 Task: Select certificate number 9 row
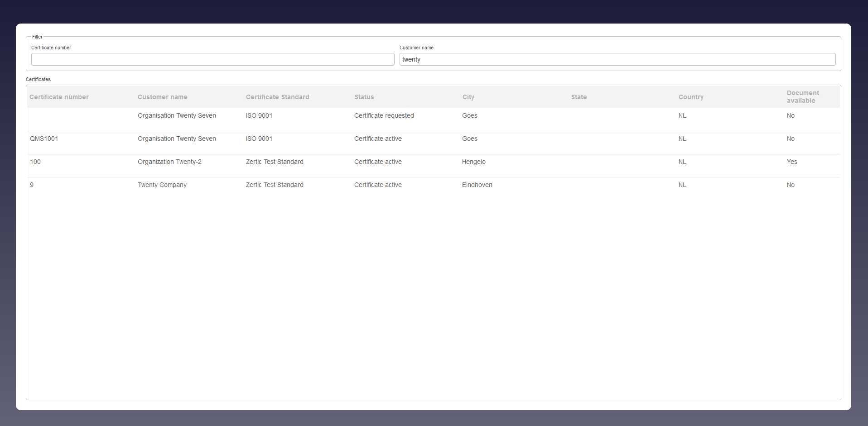32,185
